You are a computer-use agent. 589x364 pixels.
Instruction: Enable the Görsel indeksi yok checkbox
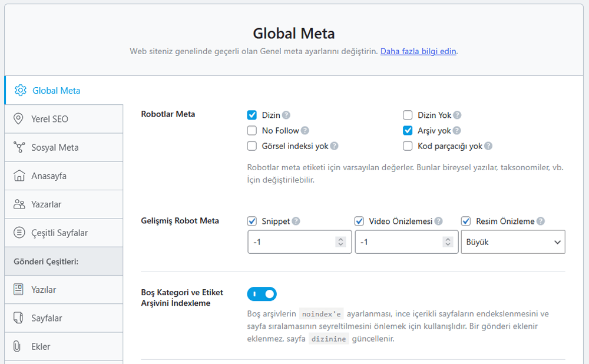click(252, 145)
